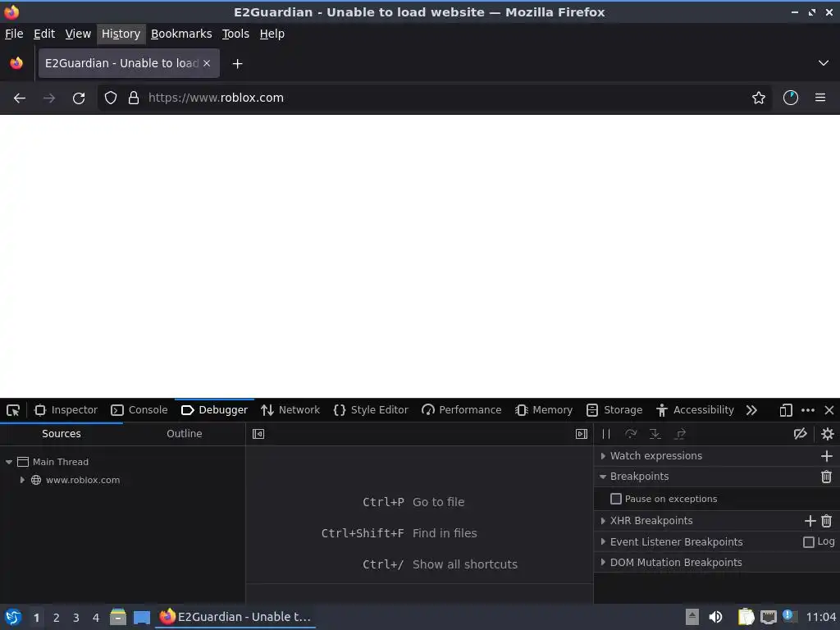This screenshot has width=840, height=630.
Task: Open volume control in system tray
Action: [715, 617]
